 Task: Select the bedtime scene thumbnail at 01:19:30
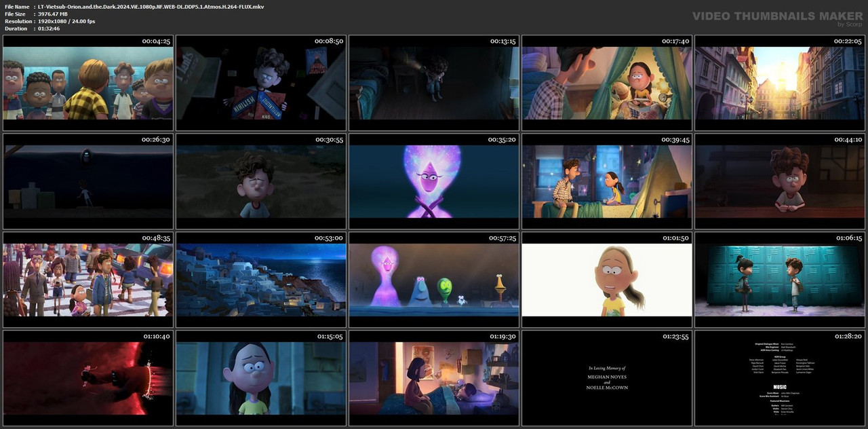click(434, 378)
